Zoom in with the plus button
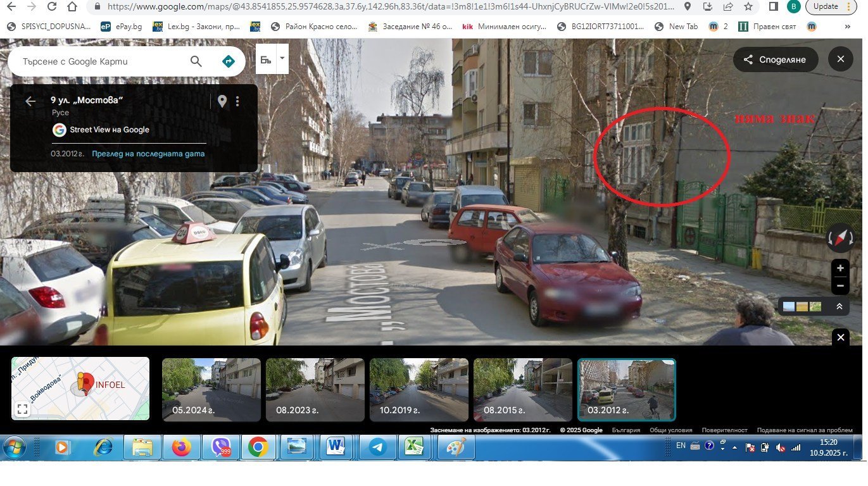 point(840,268)
